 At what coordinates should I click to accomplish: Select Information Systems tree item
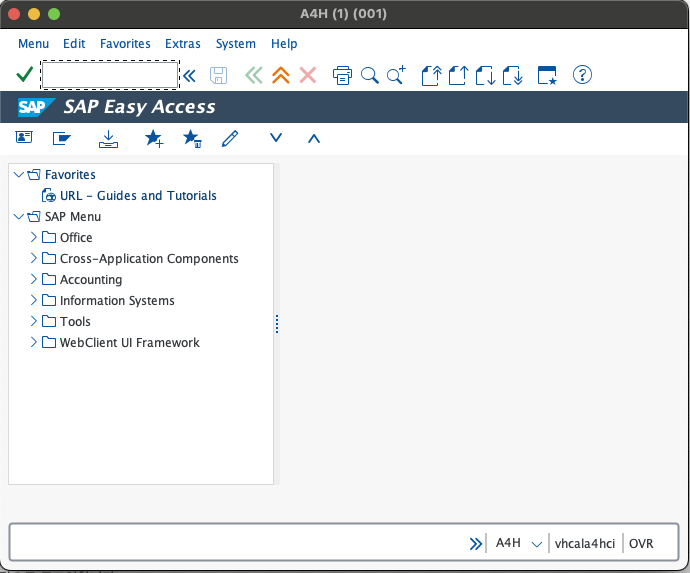tap(117, 301)
